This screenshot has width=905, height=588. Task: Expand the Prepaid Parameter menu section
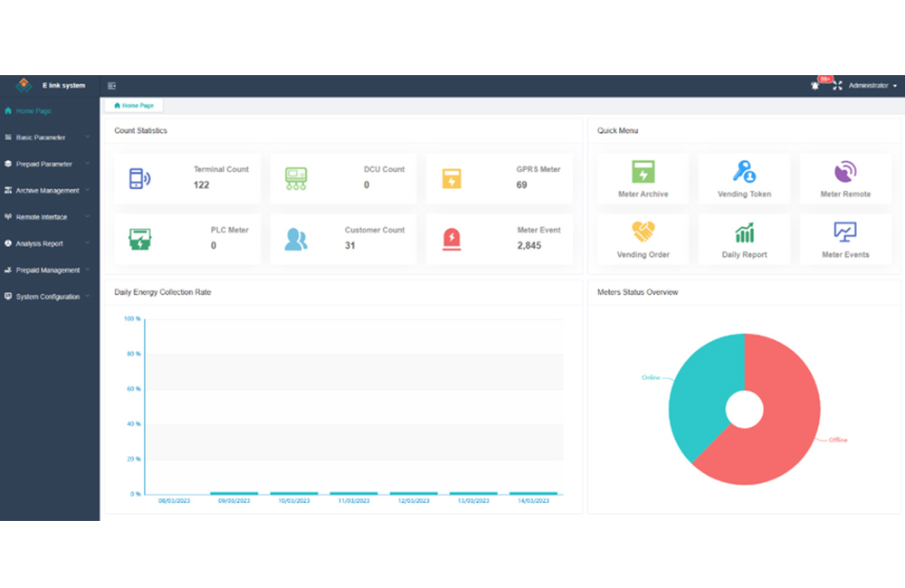point(45,164)
